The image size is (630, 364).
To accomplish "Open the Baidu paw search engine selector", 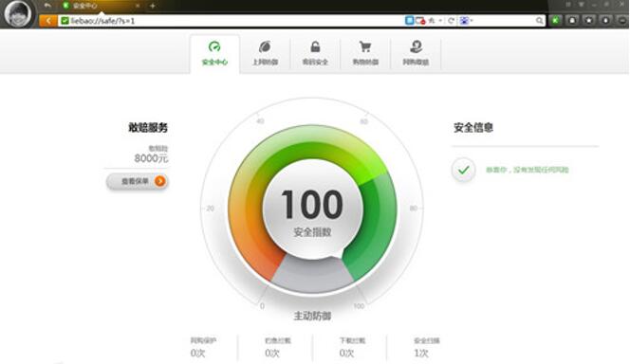I will point(466,21).
